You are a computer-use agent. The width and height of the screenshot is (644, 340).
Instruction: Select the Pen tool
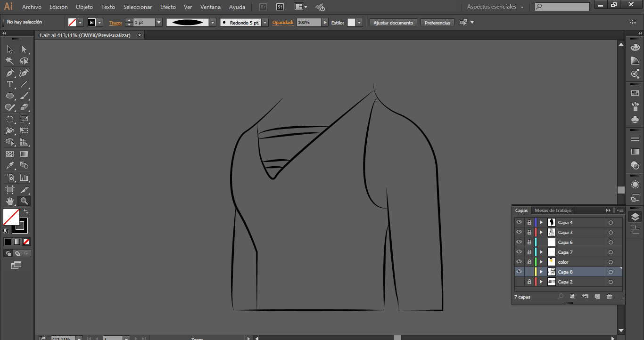tap(9, 73)
